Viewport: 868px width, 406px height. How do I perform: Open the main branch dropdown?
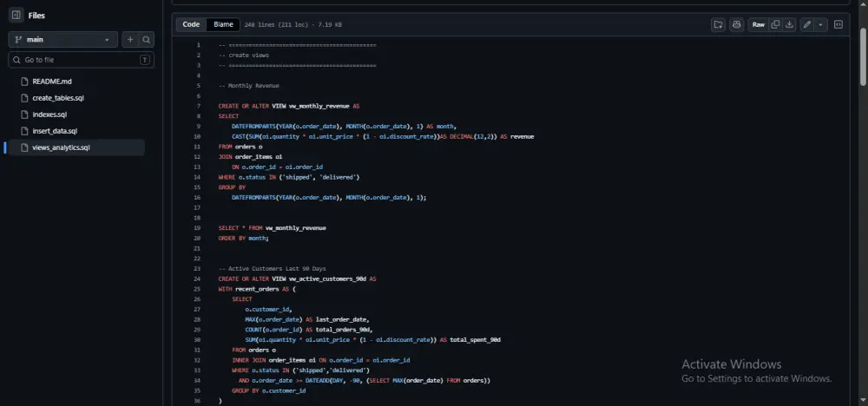[62, 40]
